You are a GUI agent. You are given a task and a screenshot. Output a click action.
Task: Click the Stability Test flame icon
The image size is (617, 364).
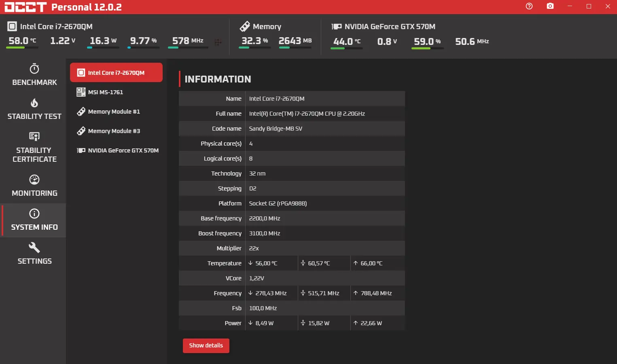point(34,103)
